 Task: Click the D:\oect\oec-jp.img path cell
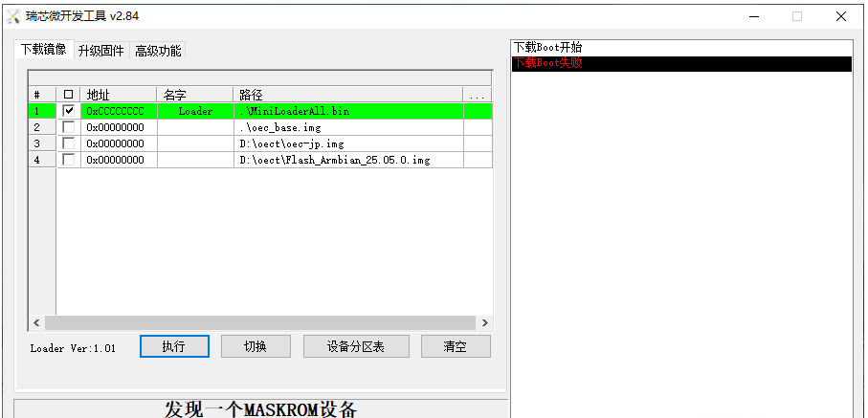[348, 143]
